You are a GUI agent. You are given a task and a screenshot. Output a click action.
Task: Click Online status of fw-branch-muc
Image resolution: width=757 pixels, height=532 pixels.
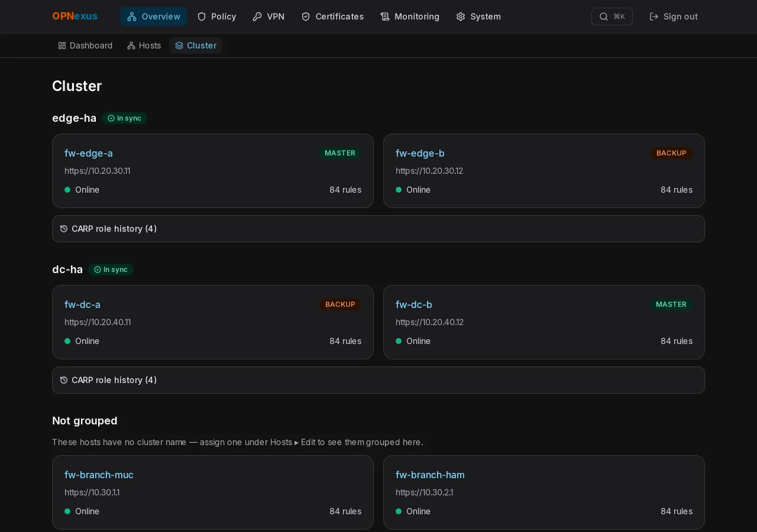coord(82,511)
